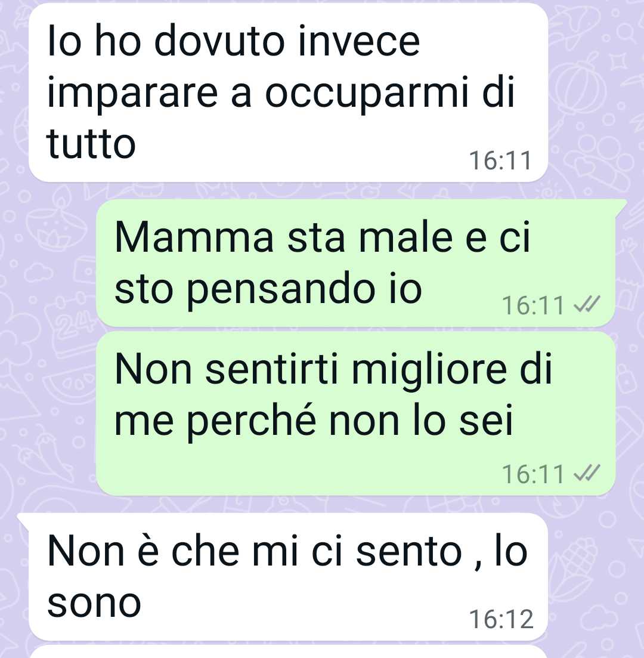Viewport: 644px width, 658px height.
Task: Click the partially visible bubble at the bottom edge
Action: tap(288, 652)
